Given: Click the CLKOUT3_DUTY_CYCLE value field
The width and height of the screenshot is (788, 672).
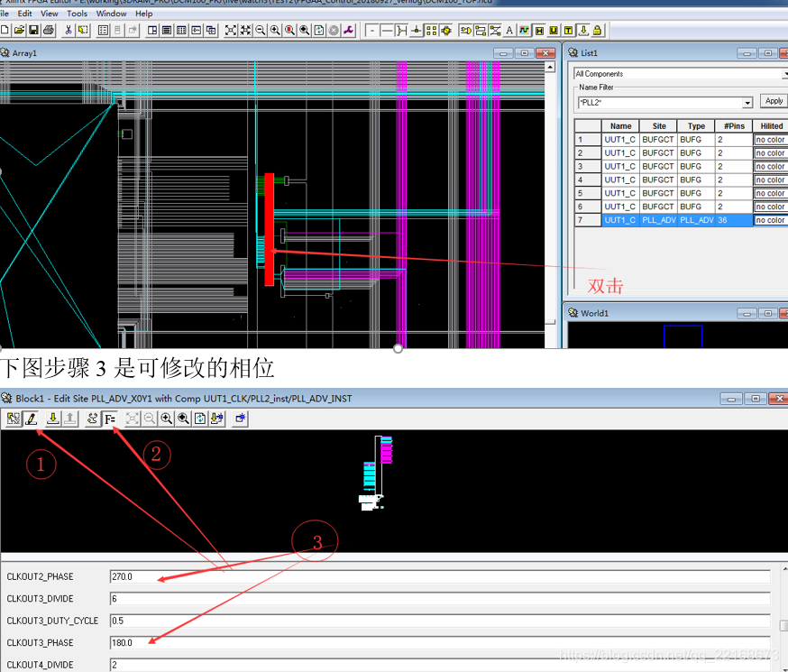Looking at the screenshot, I should coord(440,621).
